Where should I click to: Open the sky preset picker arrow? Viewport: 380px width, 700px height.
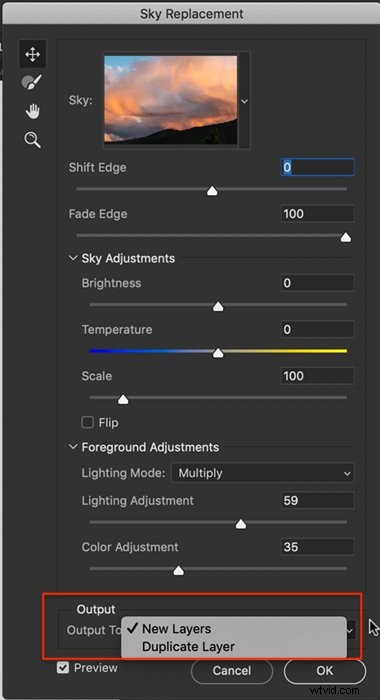coord(244,101)
